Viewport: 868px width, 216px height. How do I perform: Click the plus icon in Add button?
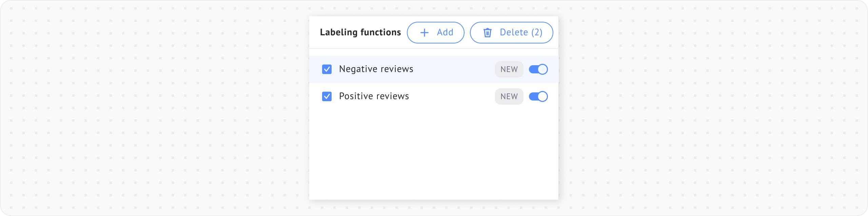(424, 33)
